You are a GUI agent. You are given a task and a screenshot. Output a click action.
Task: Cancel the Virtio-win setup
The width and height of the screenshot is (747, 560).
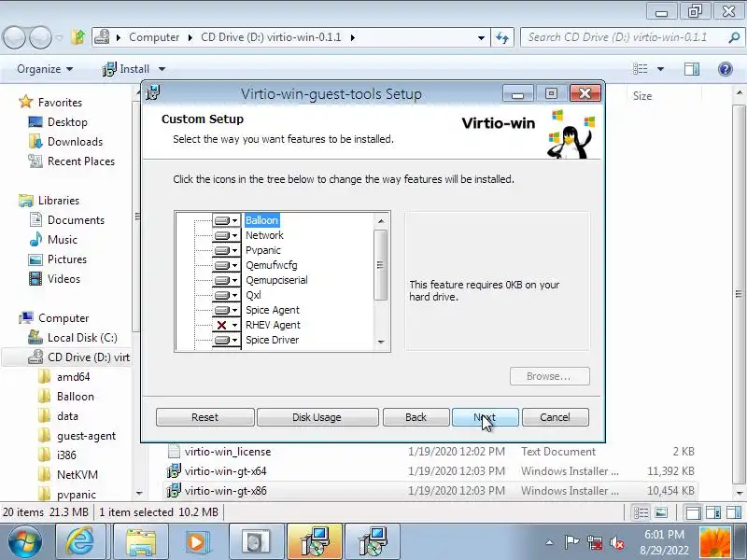[555, 417]
